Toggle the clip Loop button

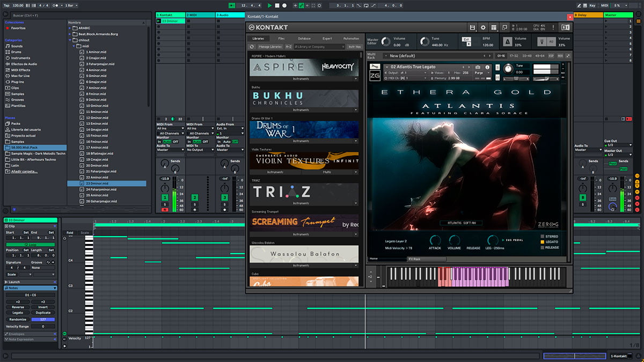[x=30, y=245]
